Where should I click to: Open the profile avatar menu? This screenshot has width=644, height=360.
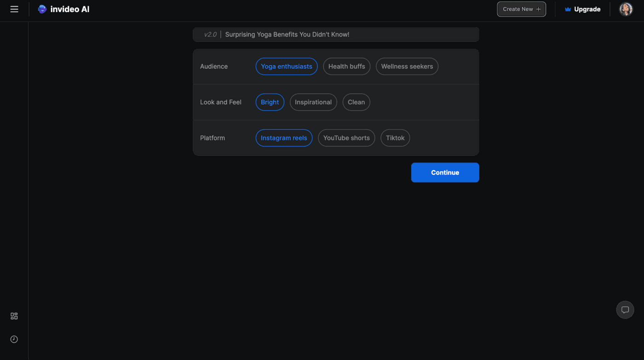coord(626,9)
